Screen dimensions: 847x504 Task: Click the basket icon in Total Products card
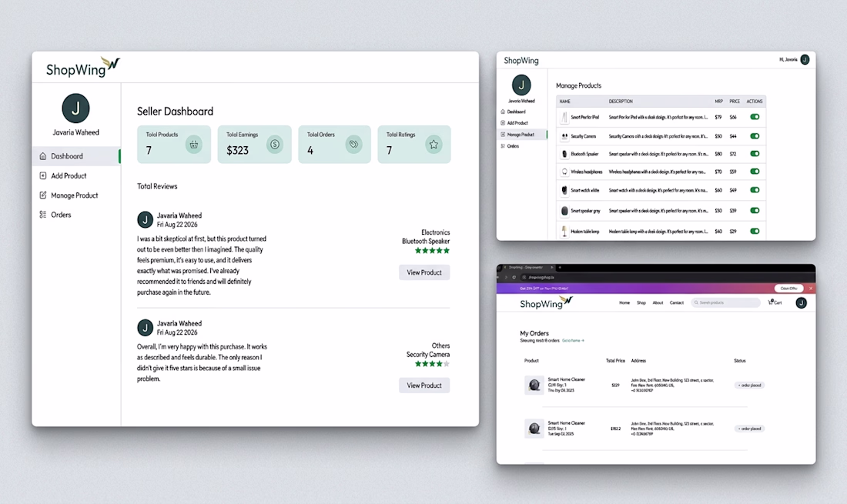193,145
